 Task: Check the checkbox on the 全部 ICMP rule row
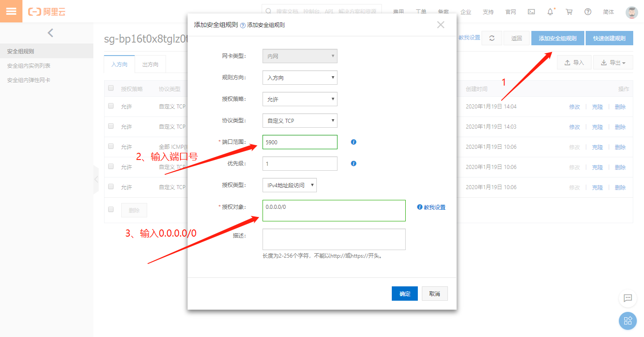(111, 147)
